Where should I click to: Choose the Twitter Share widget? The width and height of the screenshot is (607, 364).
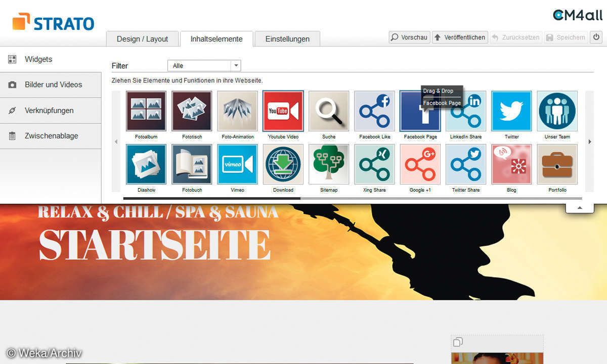tap(466, 164)
